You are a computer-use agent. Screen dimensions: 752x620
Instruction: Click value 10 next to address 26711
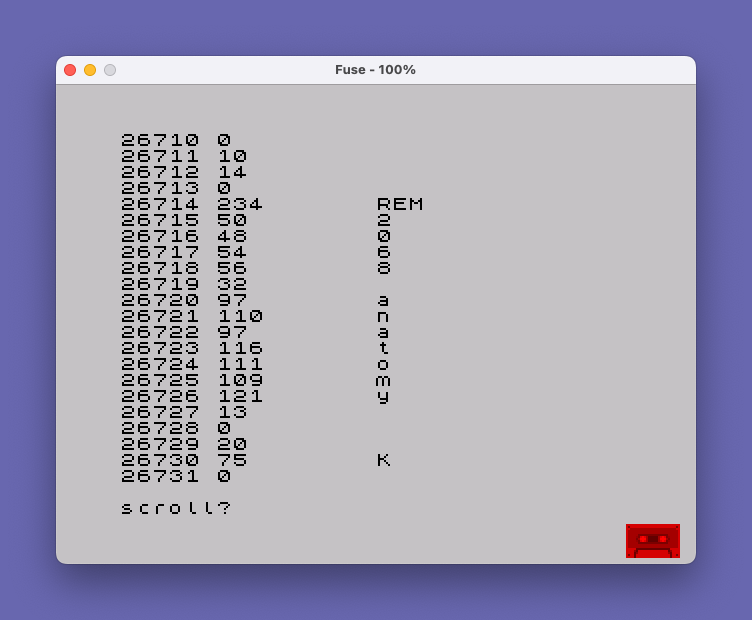pyautogui.click(x=232, y=156)
